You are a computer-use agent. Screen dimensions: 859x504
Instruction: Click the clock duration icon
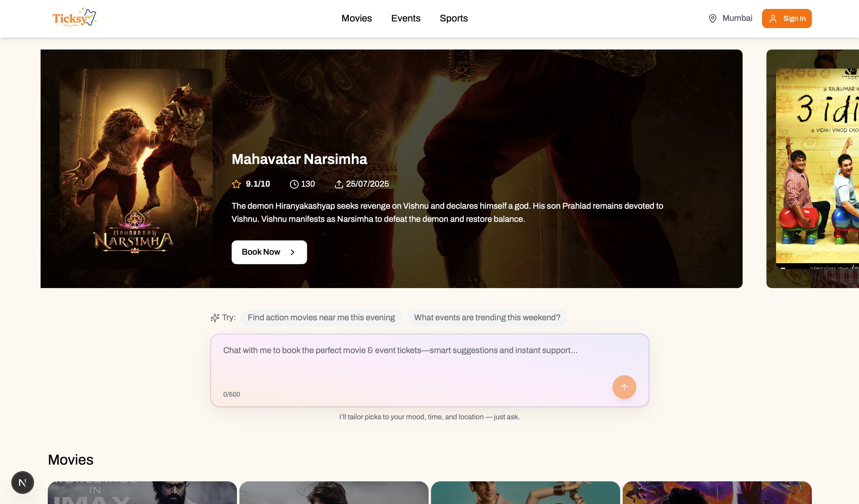(294, 184)
